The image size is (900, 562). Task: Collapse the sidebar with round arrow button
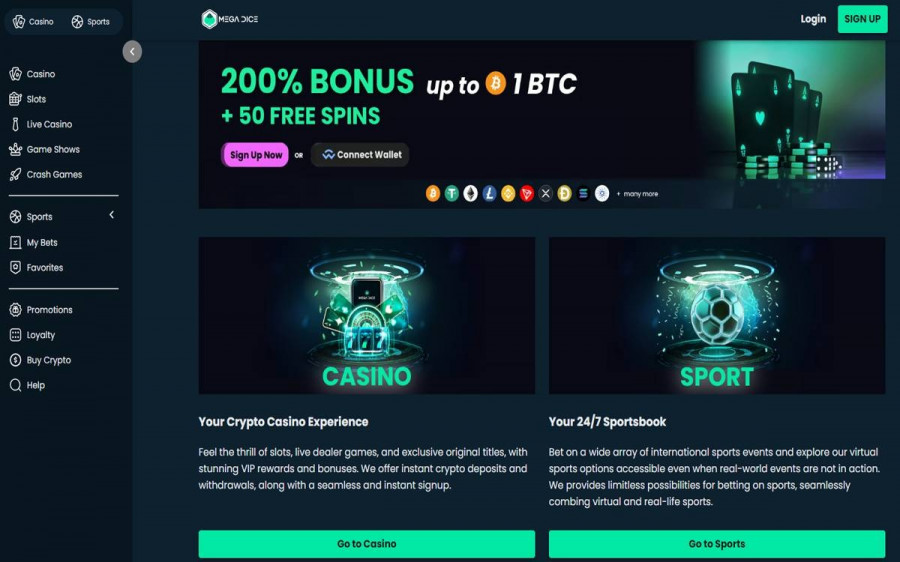(132, 52)
